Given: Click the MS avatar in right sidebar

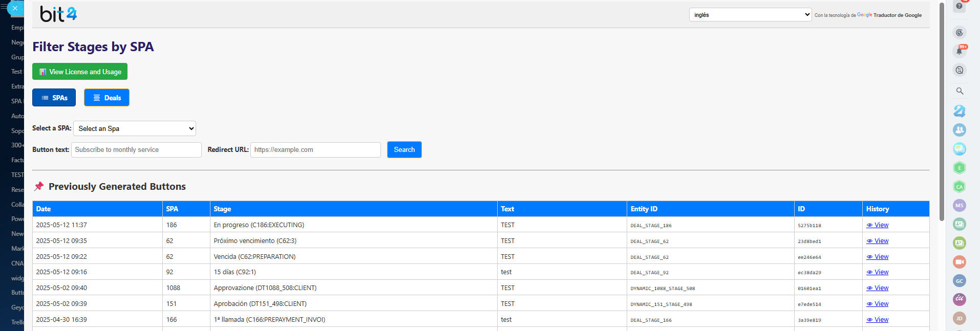Looking at the screenshot, I should coord(959,206).
